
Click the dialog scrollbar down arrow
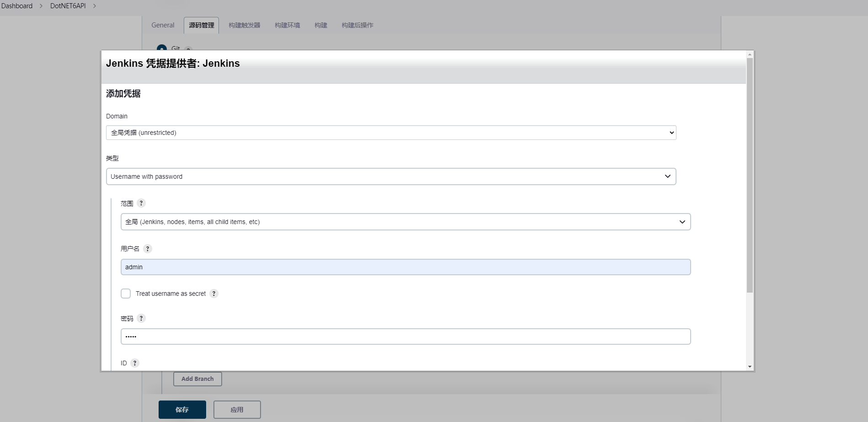pyautogui.click(x=750, y=367)
